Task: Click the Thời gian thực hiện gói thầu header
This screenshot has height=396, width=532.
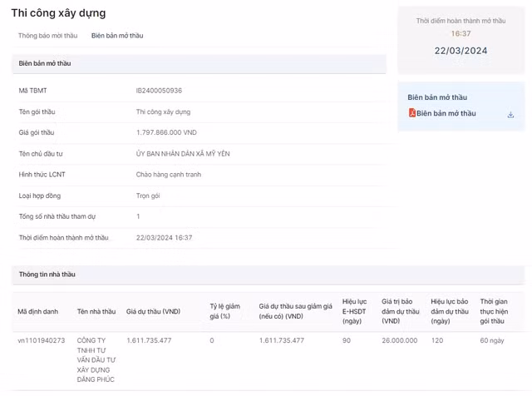Action: point(492,310)
